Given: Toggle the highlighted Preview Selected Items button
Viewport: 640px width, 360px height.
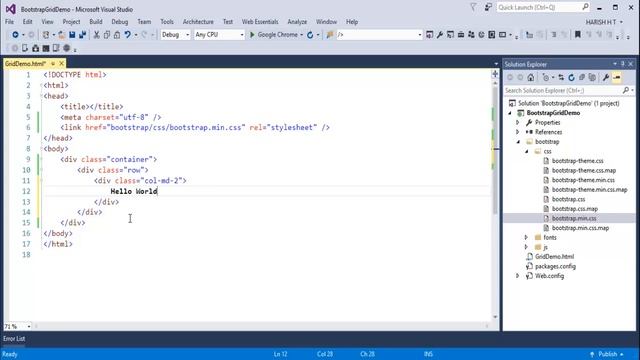Looking at the screenshot, I should pos(616,77).
